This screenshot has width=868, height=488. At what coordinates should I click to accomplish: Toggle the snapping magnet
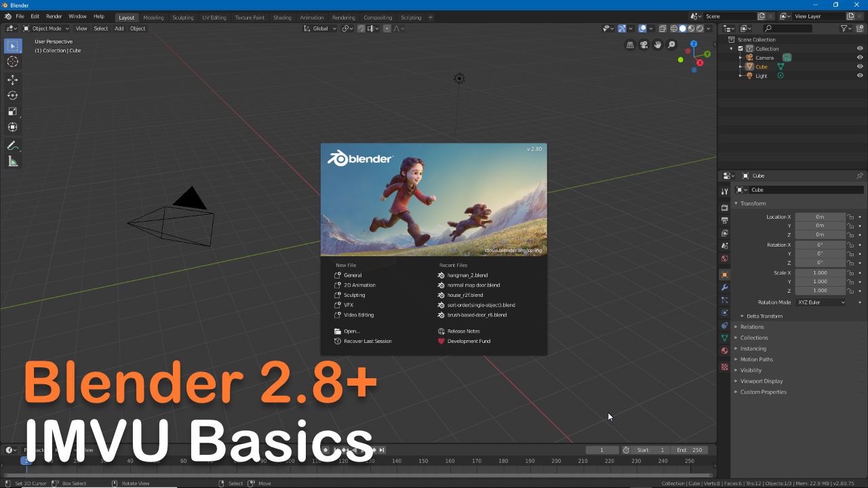pos(361,28)
